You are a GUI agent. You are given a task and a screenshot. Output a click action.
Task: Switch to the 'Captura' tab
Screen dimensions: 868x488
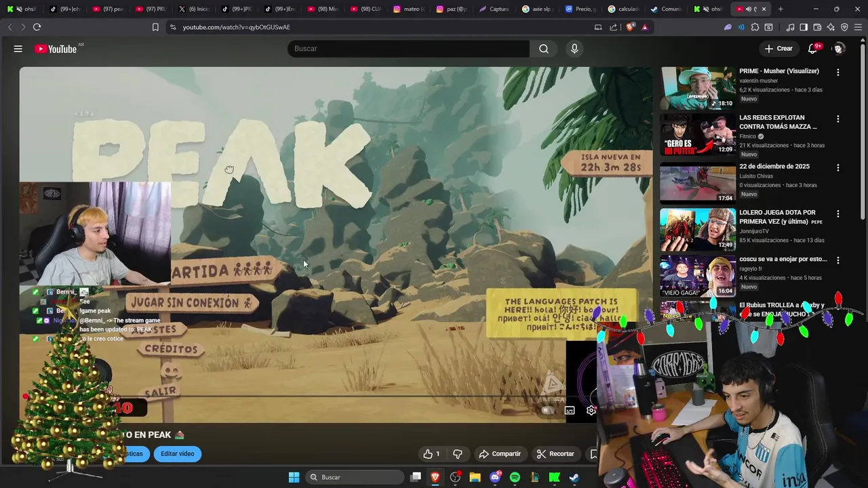point(494,9)
